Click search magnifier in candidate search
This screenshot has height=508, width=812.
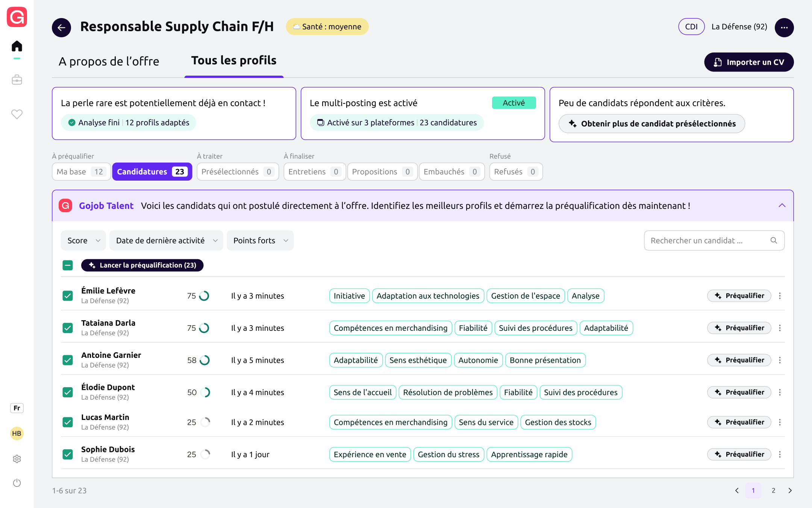[774, 240]
